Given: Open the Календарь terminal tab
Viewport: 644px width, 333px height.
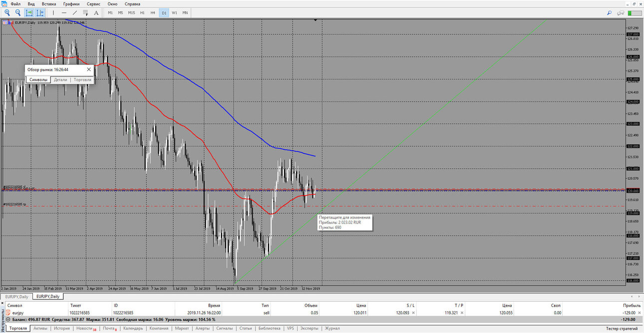Looking at the screenshot, I should 133,328.
